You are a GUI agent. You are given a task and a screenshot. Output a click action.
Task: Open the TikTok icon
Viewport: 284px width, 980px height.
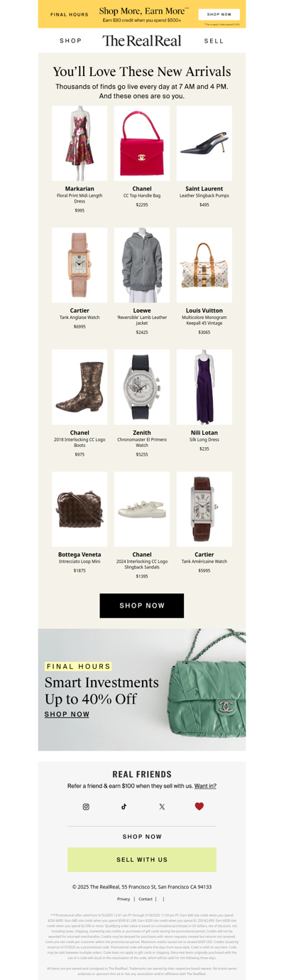(124, 807)
